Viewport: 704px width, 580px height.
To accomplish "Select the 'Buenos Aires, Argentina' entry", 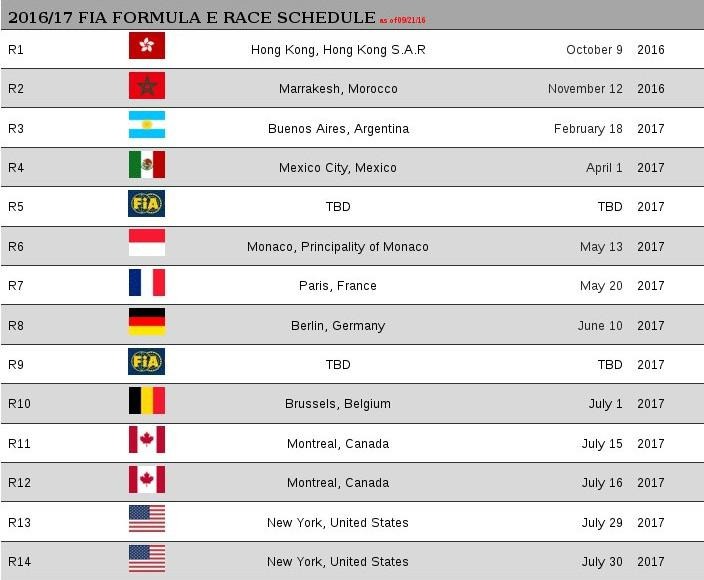I will 338,129.
